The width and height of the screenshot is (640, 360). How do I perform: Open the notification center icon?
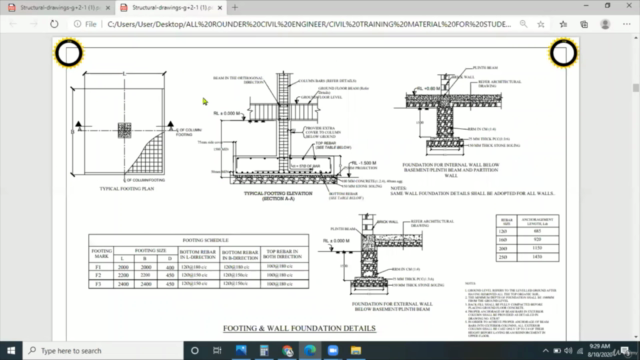click(625, 351)
